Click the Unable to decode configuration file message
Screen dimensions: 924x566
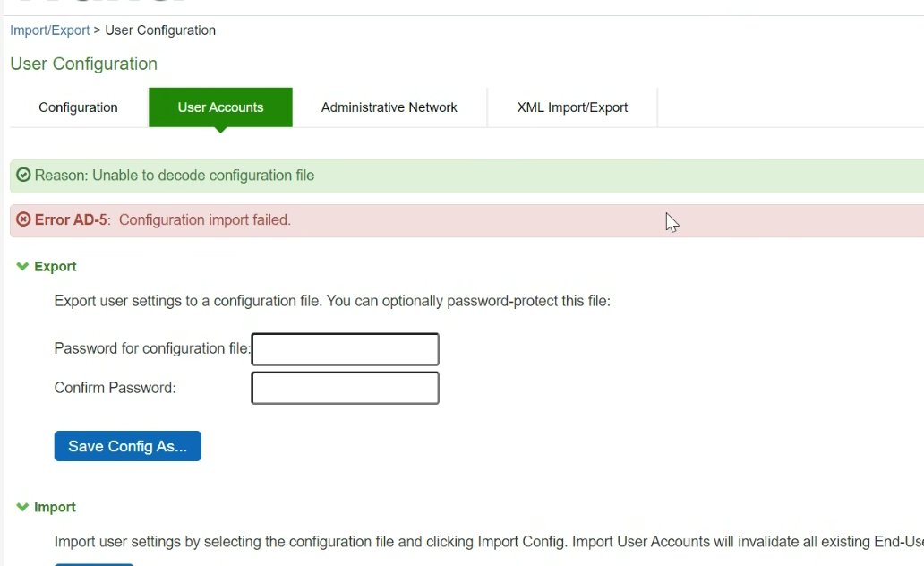[x=203, y=176]
